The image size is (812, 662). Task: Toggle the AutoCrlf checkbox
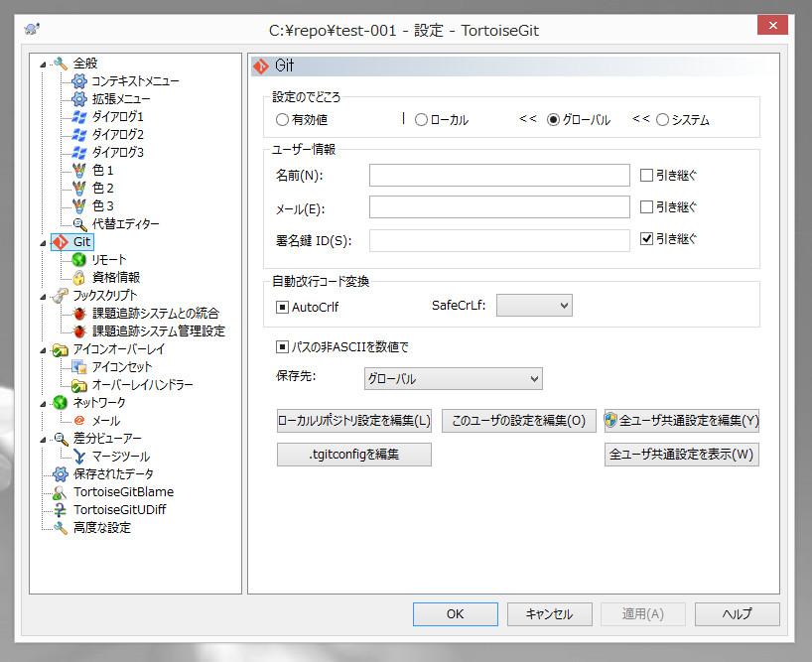(x=282, y=308)
